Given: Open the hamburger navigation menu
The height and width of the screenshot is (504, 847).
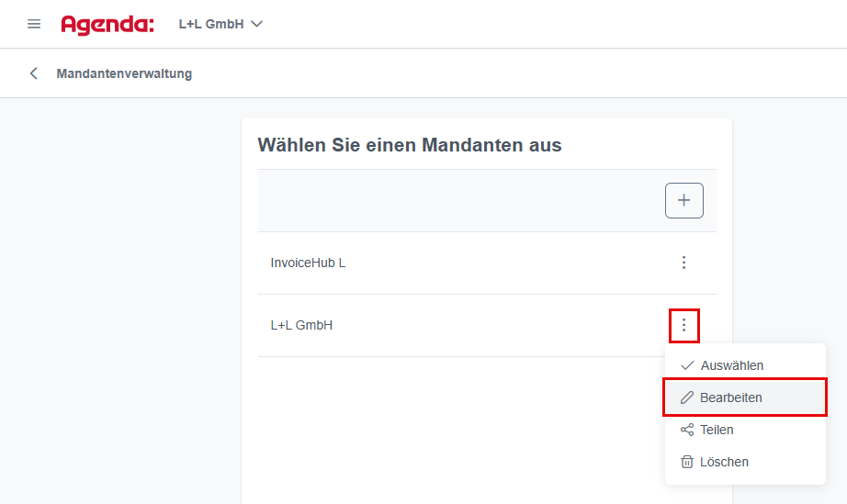Looking at the screenshot, I should pos(34,24).
